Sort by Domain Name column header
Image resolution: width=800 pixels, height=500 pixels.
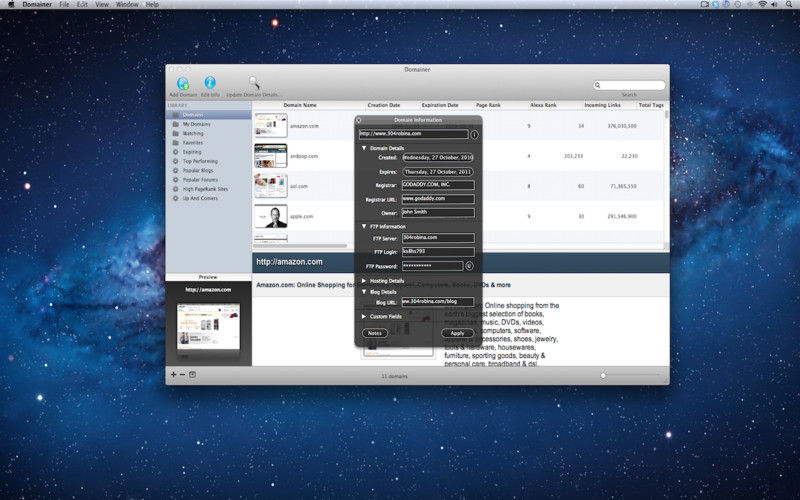point(300,105)
